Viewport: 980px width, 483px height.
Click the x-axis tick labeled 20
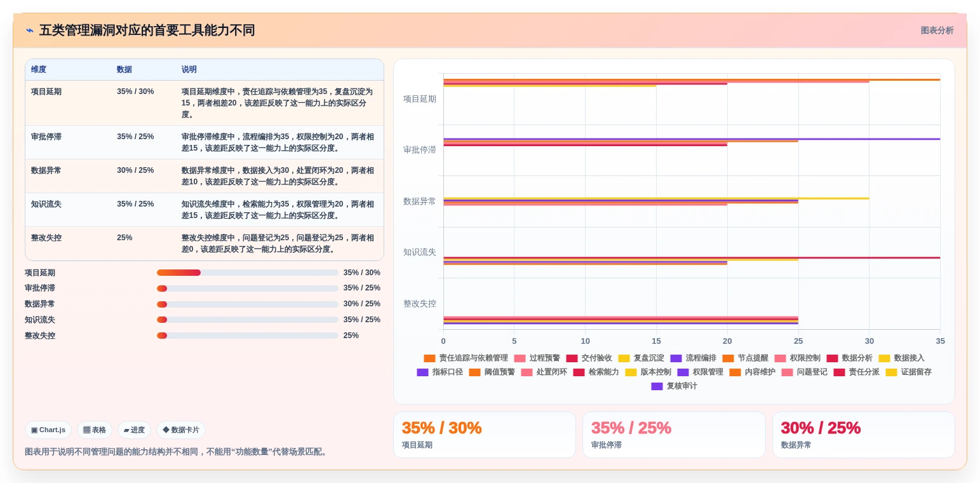[727, 341]
